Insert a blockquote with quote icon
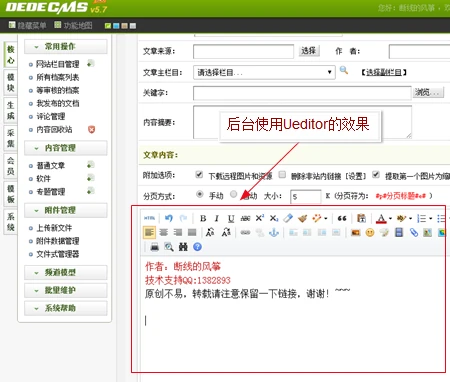The width and height of the screenshot is (450, 382). (342, 218)
